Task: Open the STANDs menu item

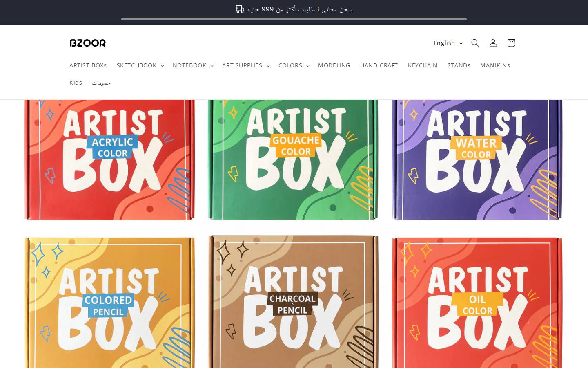Action: point(459,65)
